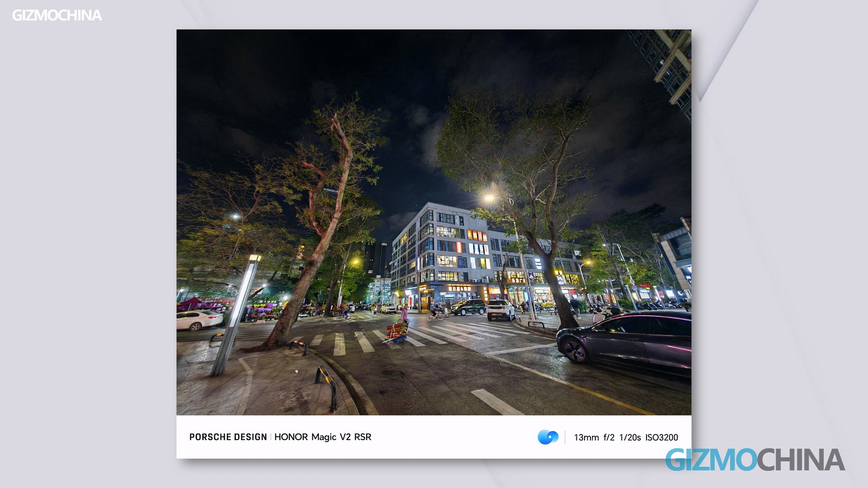This screenshot has height=488, width=868.
Task: Click the GIZMOCHINA logo in top-left corner
Action: [57, 15]
